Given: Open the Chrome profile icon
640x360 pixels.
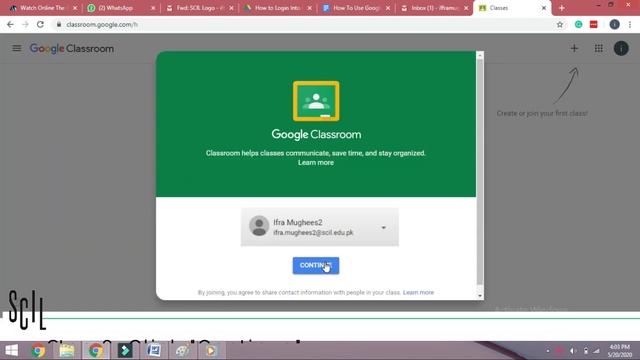Looking at the screenshot, I should [x=614, y=24].
